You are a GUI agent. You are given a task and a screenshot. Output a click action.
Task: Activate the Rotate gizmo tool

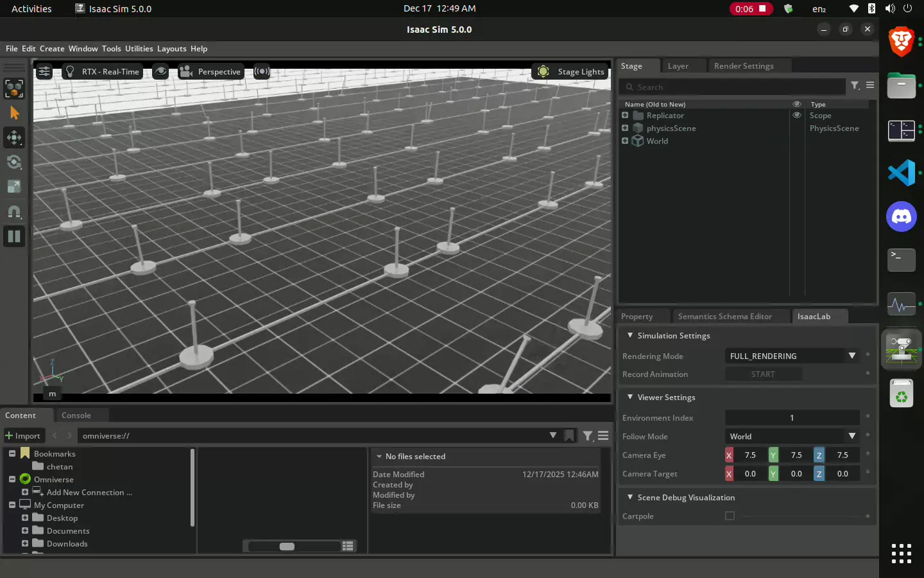coord(14,162)
